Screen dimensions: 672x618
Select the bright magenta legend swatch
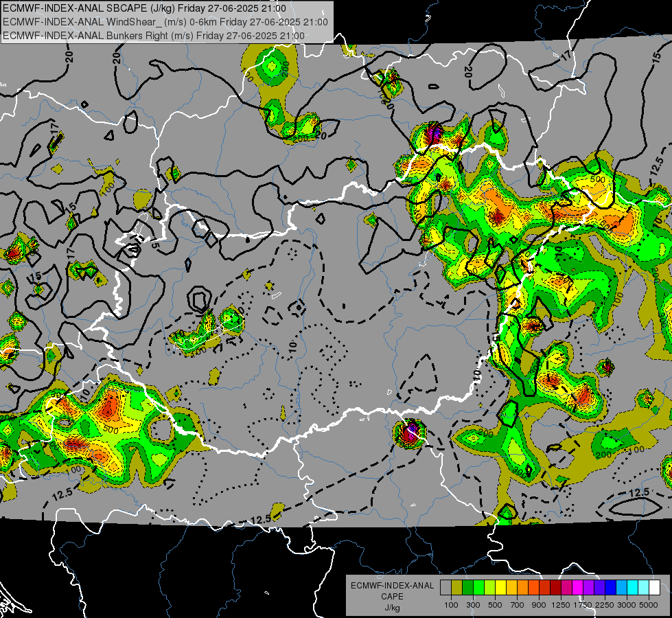578,588
